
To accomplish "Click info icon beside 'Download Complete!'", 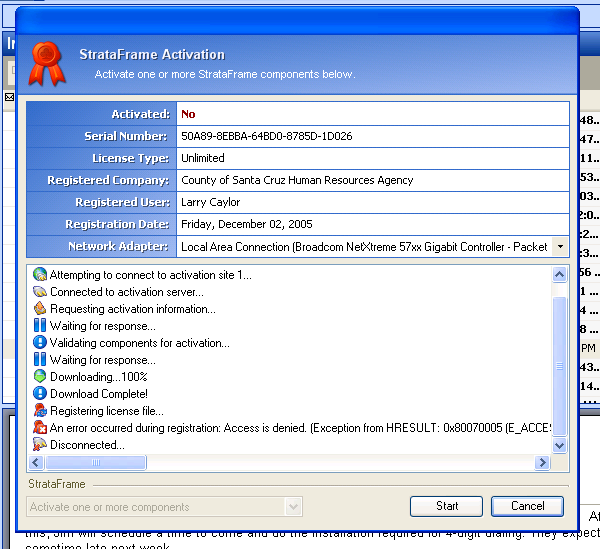I will [x=40, y=394].
